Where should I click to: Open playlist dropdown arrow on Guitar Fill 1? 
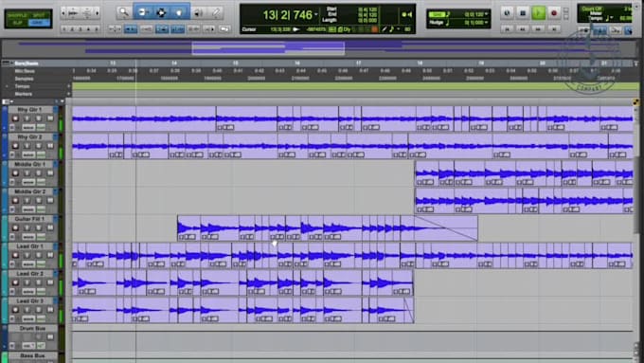pyautogui.click(x=56, y=219)
